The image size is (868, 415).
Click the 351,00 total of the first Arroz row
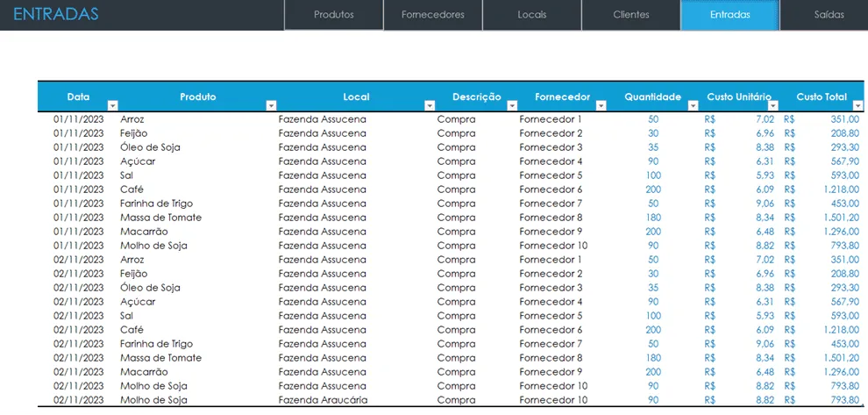(x=844, y=119)
